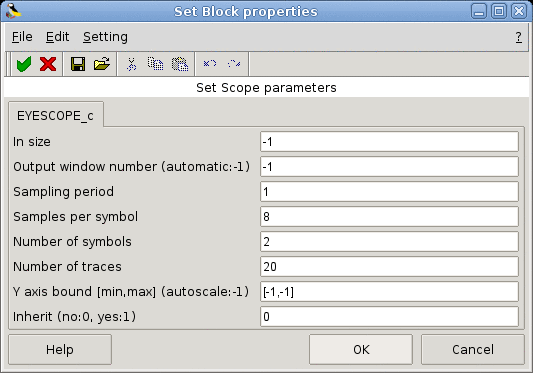This screenshot has width=533, height=373.
Task: Open the Setting menu
Action: [x=105, y=37]
